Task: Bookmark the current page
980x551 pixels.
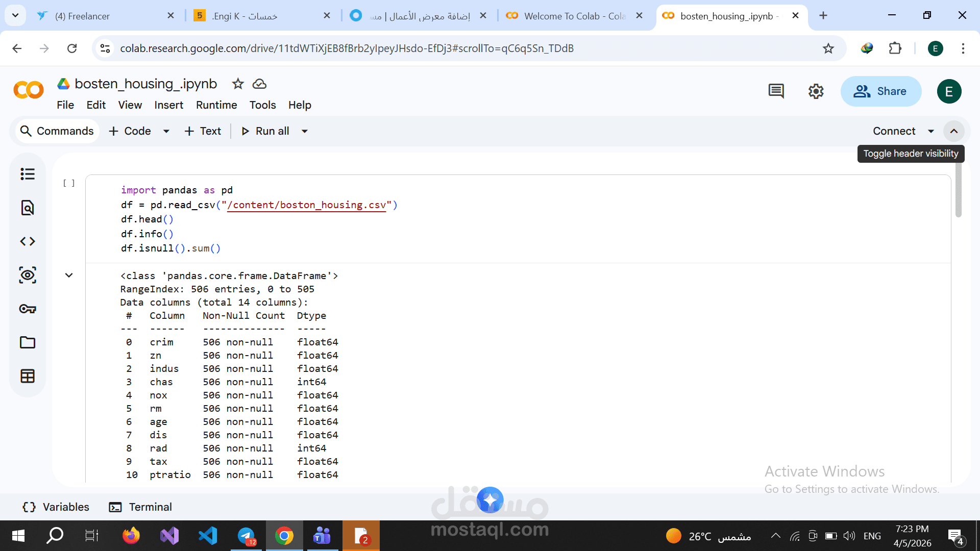Action: [x=828, y=48]
